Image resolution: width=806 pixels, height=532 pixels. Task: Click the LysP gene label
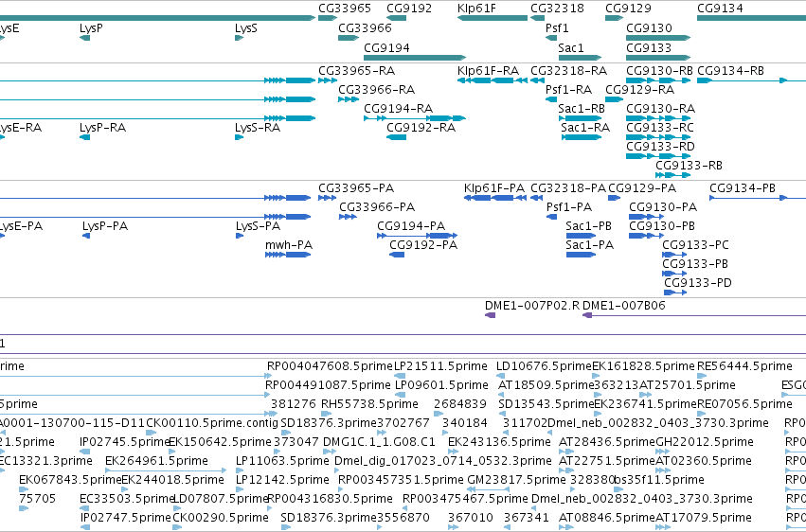point(91,28)
